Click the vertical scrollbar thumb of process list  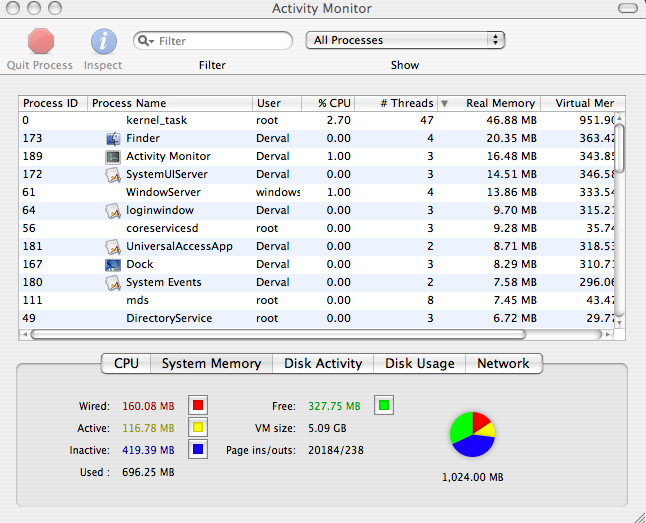point(619,148)
